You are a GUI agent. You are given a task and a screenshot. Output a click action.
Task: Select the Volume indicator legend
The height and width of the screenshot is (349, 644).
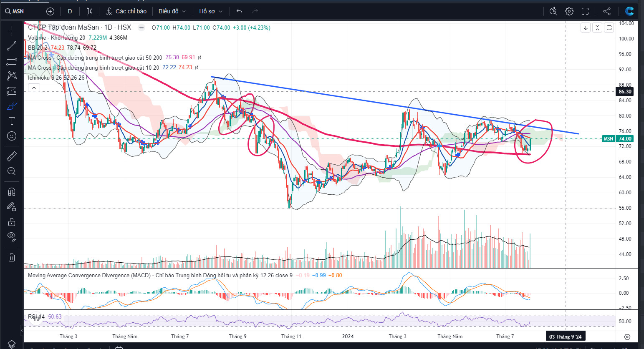coord(56,38)
